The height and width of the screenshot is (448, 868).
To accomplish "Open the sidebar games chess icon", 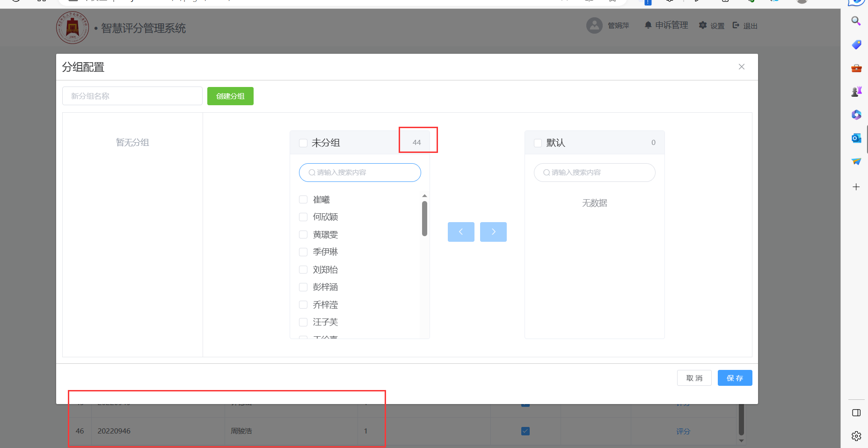I will pos(856,92).
